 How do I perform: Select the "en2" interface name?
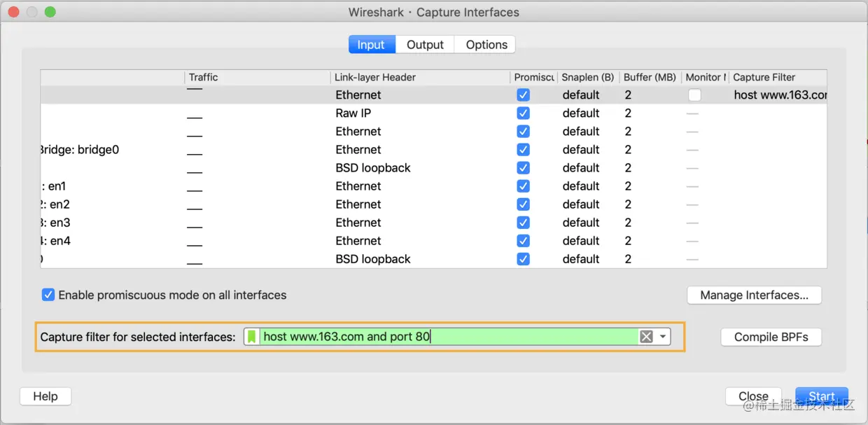click(55, 204)
